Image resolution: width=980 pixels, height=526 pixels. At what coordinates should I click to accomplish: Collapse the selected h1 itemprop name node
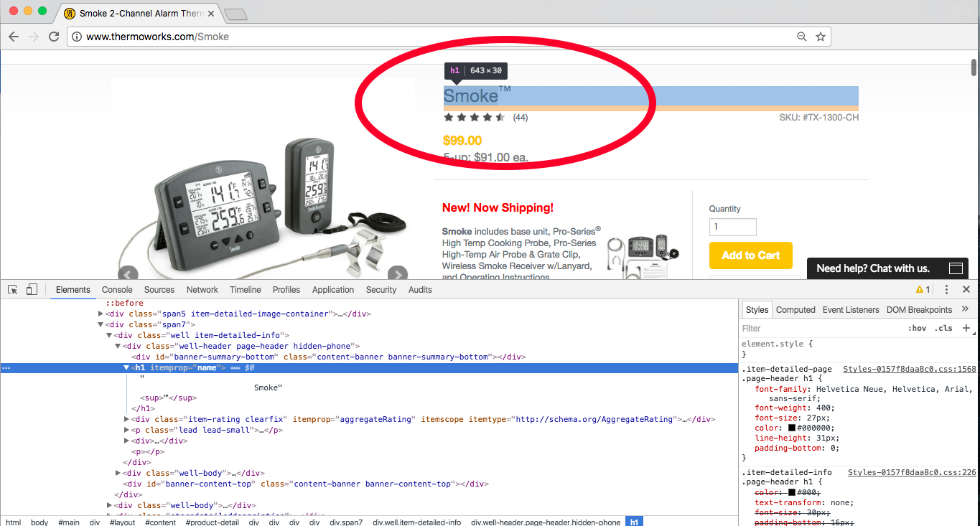point(127,368)
